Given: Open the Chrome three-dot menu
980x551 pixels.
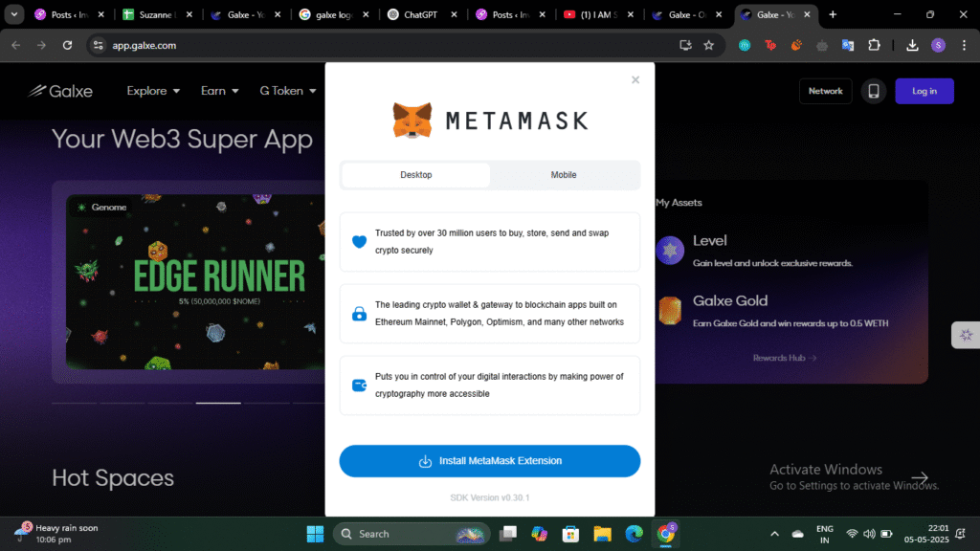Looking at the screenshot, I should [964, 45].
